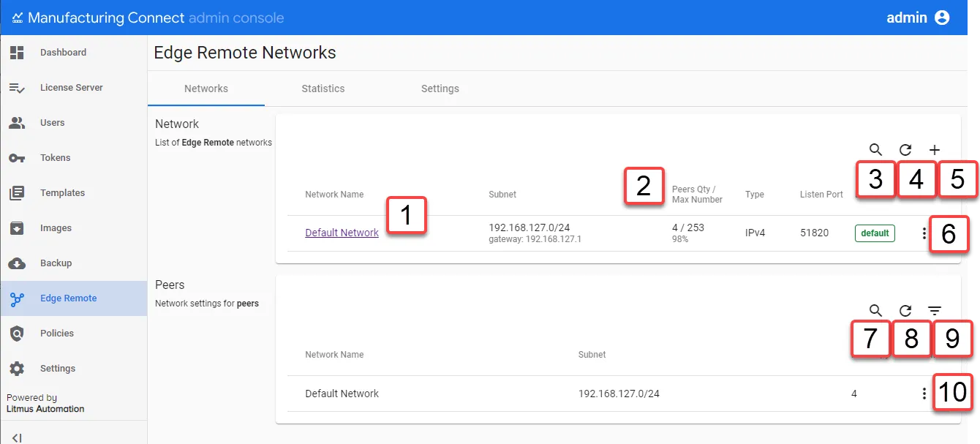Click the Manufacturing Connect logo icon

[x=18, y=18]
